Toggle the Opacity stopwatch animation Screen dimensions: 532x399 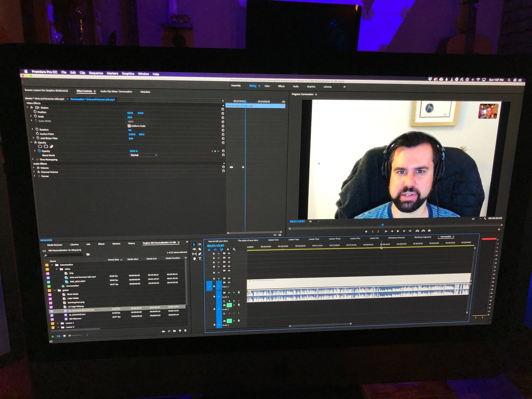(x=39, y=151)
